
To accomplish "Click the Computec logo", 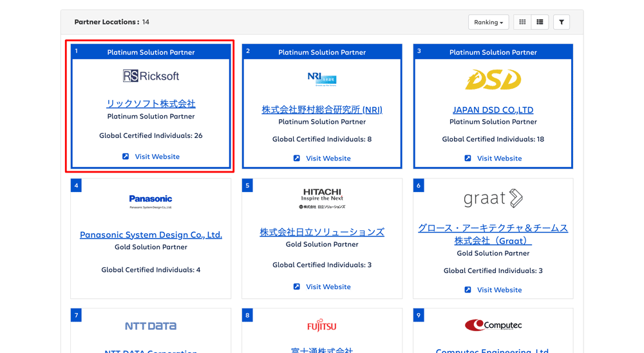I will click(x=493, y=325).
